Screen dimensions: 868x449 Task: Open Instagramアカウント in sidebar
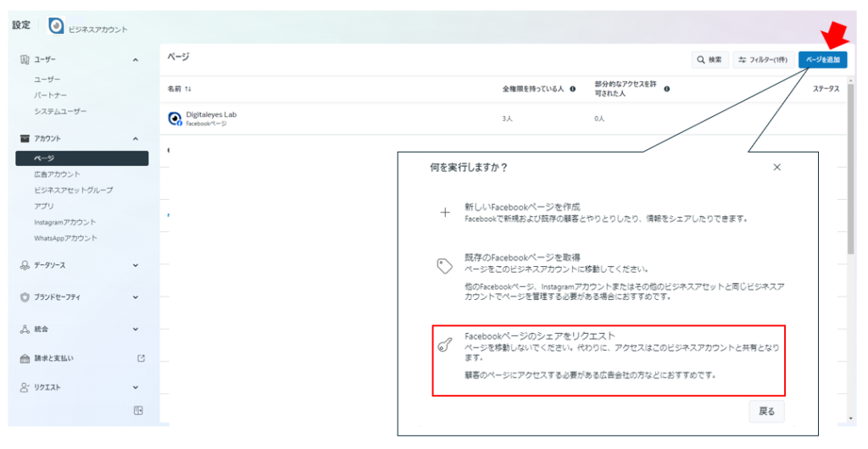point(65,222)
